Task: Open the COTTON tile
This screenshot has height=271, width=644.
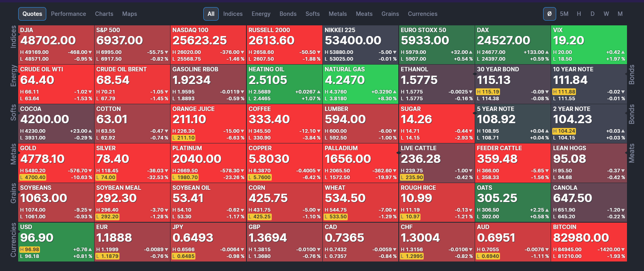Action: (x=132, y=124)
